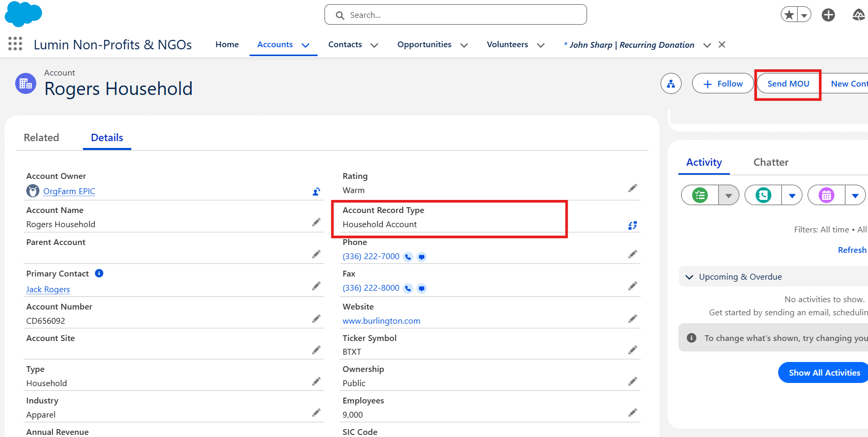Screen dimensions: 868x437
Task: Click the favorites star icon
Action: [789, 15]
